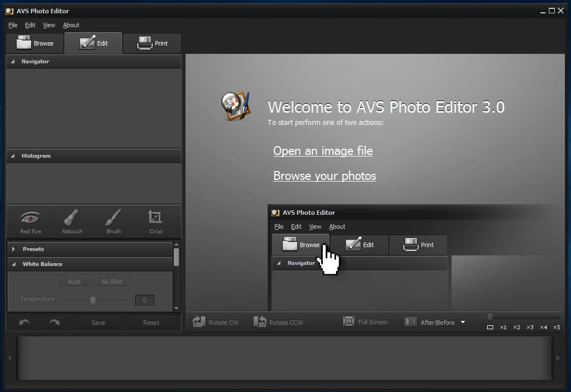Switch to the Browse tab
571x392 pixels.
coord(35,43)
